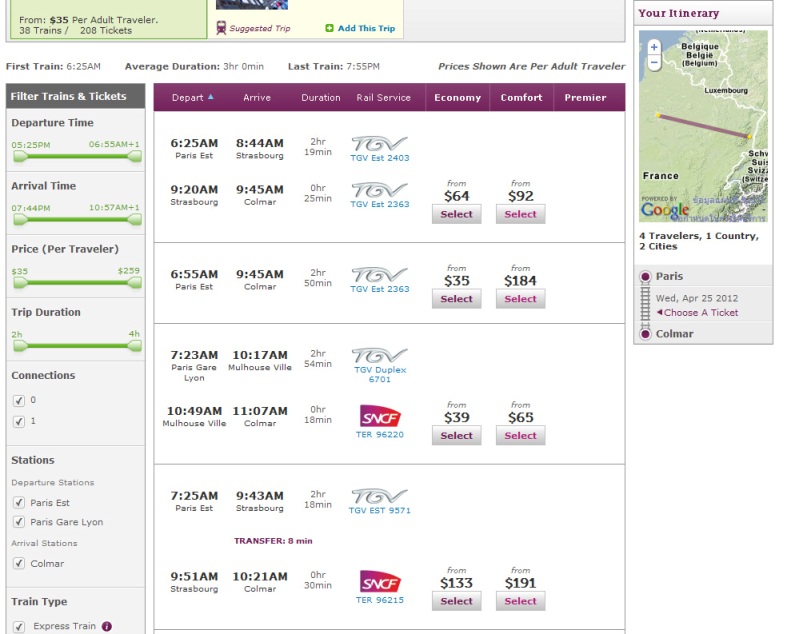Viewport: 791px width, 634px height.
Task: Sort results by Duration column
Action: (321, 97)
